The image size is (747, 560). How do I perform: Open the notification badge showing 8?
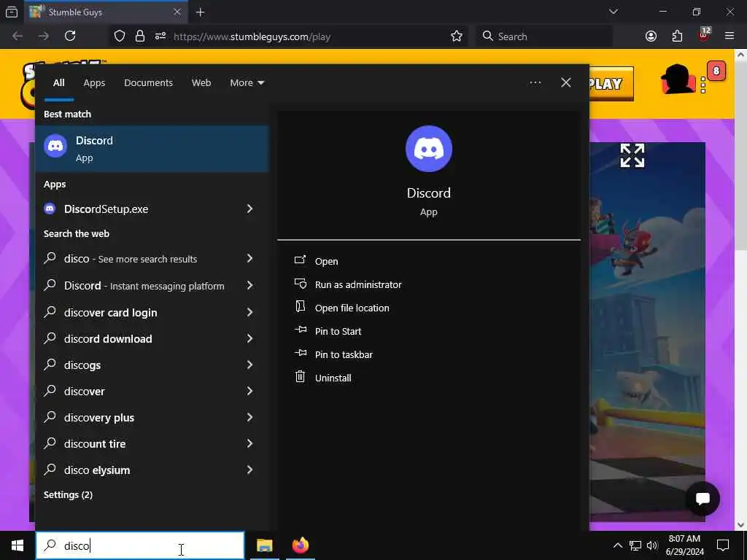tap(716, 71)
